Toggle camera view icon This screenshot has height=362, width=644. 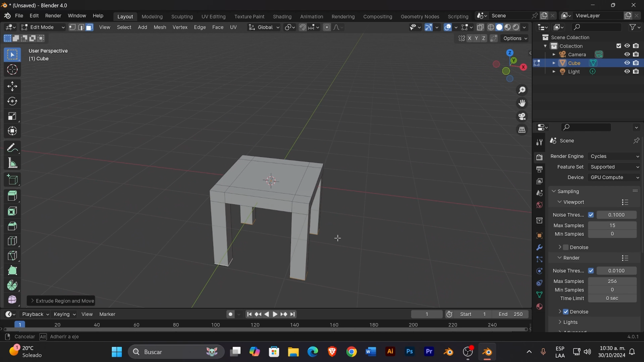(x=522, y=116)
